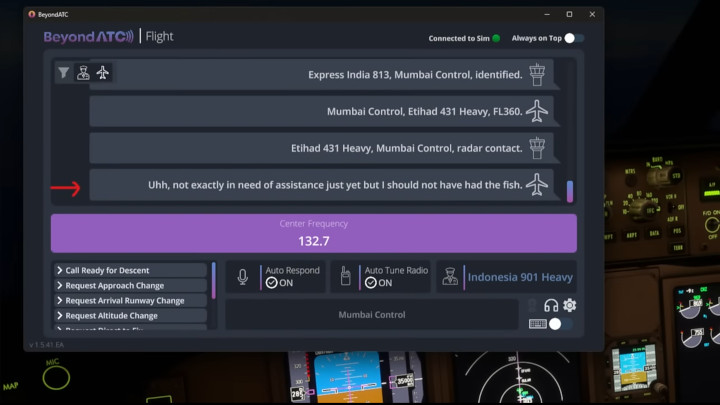Screen dimensions: 720x405
Task: Select the Express India 813 identified message
Action: [321, 74]
